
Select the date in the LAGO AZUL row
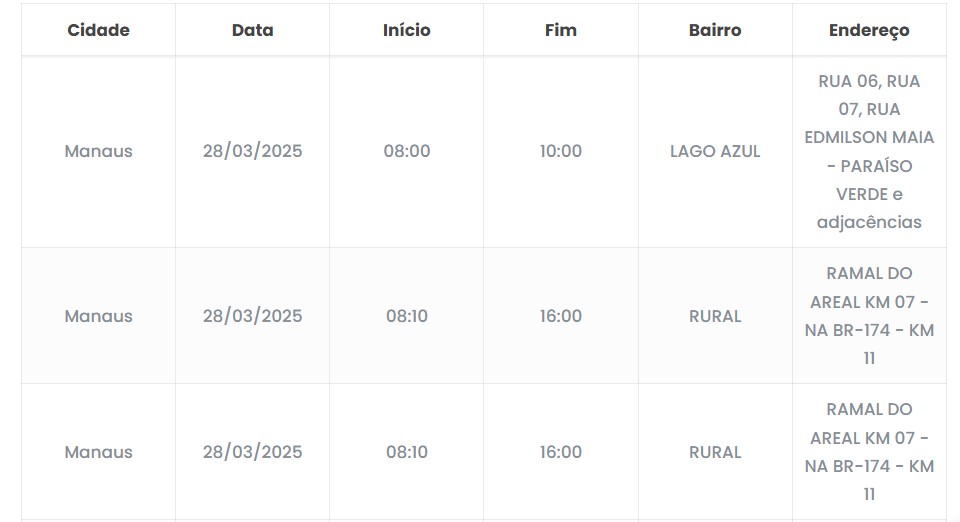252,152
